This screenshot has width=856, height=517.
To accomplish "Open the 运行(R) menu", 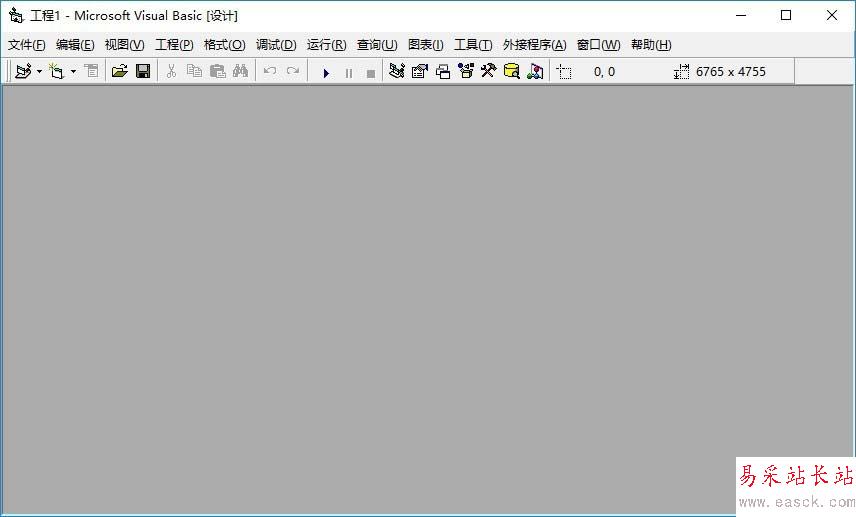I will pyautogui.click(x=326, y=45).
